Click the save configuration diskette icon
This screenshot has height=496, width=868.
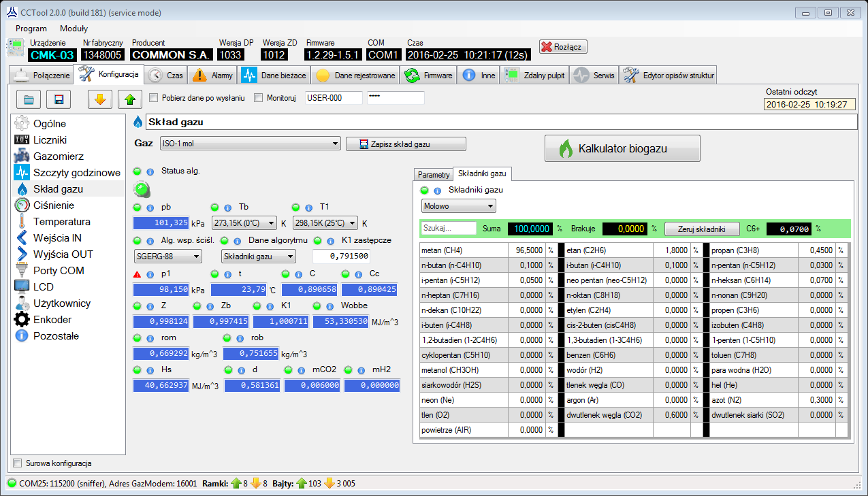58,99
